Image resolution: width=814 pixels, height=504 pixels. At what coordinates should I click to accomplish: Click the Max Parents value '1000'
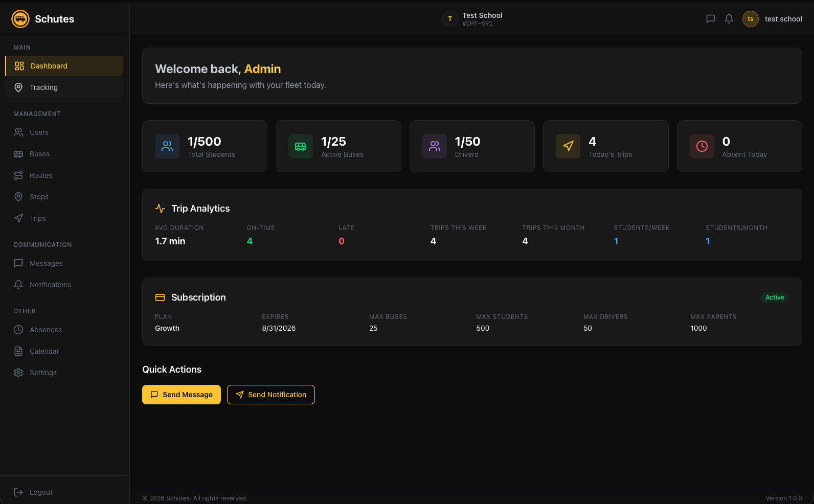point(699,328)
